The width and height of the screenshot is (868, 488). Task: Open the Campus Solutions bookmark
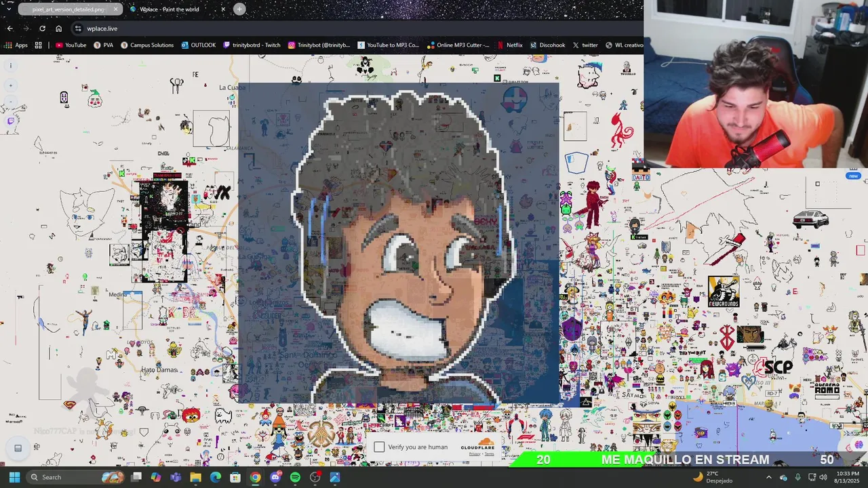click(x=147, y=45)
